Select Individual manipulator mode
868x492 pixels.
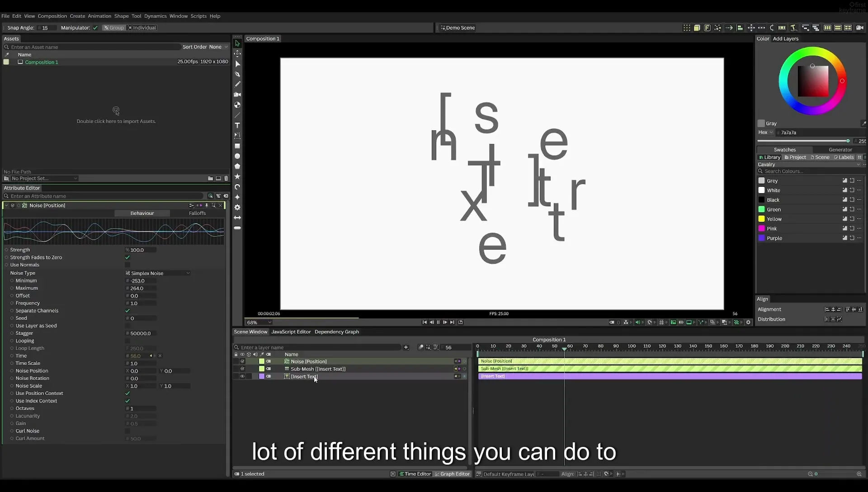pyautogui.click(x=142, y=28)
